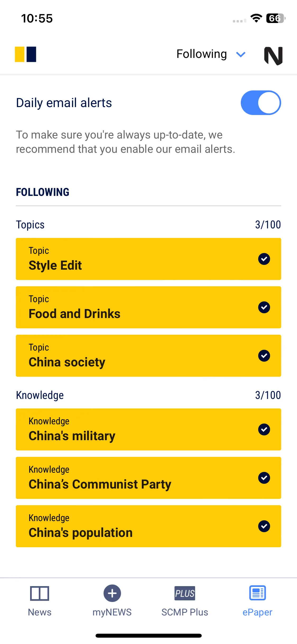297x644 pixels.
Task: Uncheck the China's military checkmark
Action: 264,430
